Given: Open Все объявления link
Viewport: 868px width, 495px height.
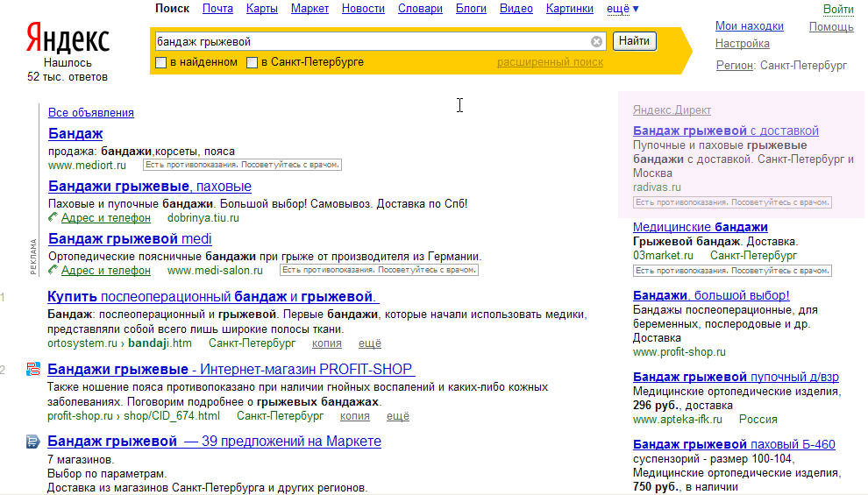Looking at the screenshot, I should click(91, 113).
